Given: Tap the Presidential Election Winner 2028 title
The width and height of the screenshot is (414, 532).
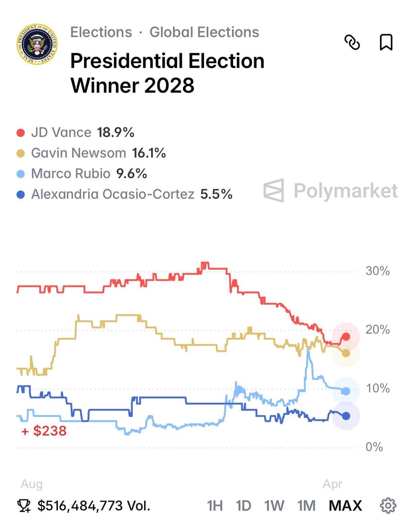Looking at the screenshot, I should [x=168, y=73].
